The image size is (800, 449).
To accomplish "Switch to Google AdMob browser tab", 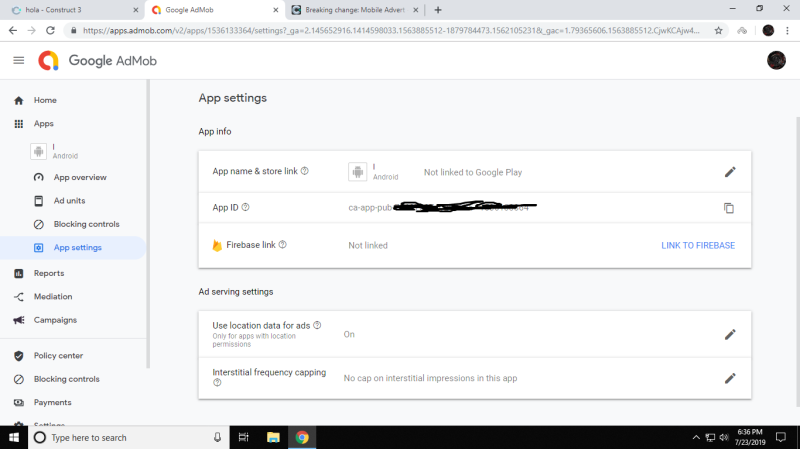I will 214,10.
